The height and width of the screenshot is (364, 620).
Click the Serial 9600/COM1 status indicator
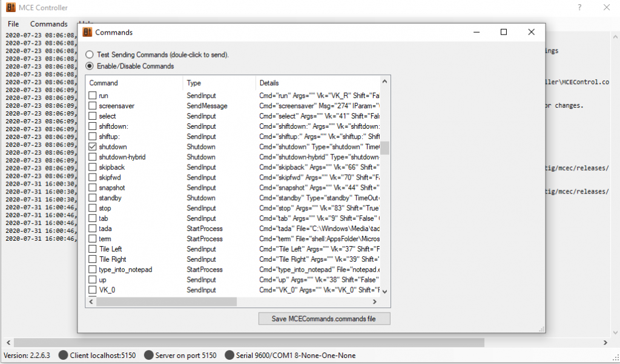click(x=229, y=356)
